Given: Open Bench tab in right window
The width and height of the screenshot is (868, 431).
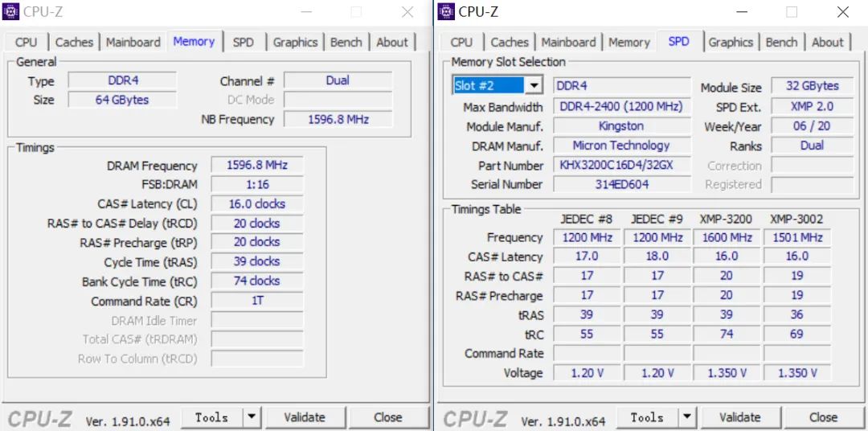Looking at the screenshot, I should click(781, 42).
